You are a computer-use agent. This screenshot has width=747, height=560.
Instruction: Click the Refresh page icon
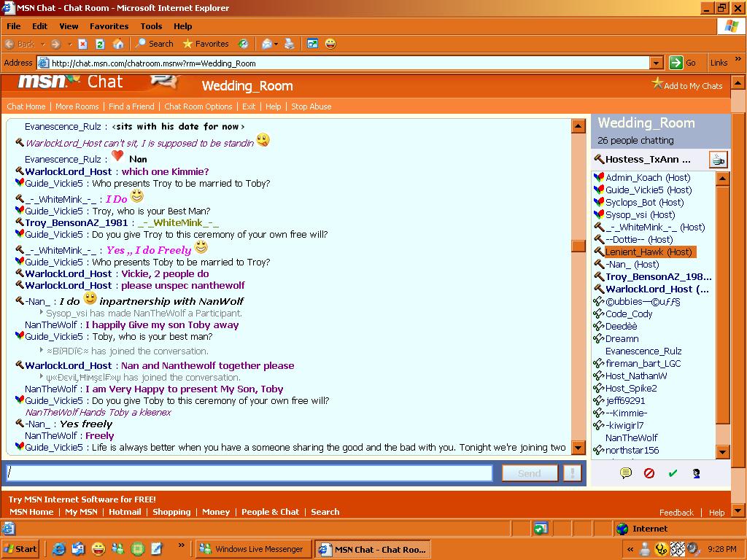(100, 44)
